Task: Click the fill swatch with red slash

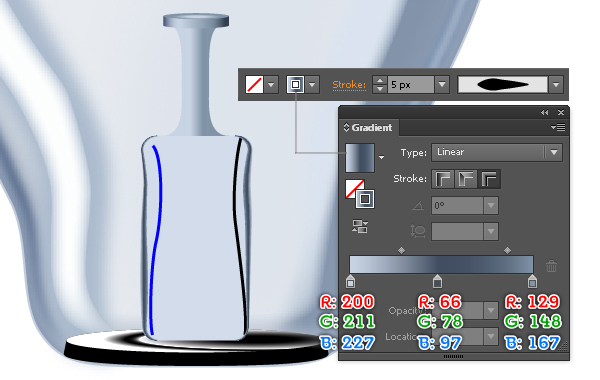Action: pos(254,85)
